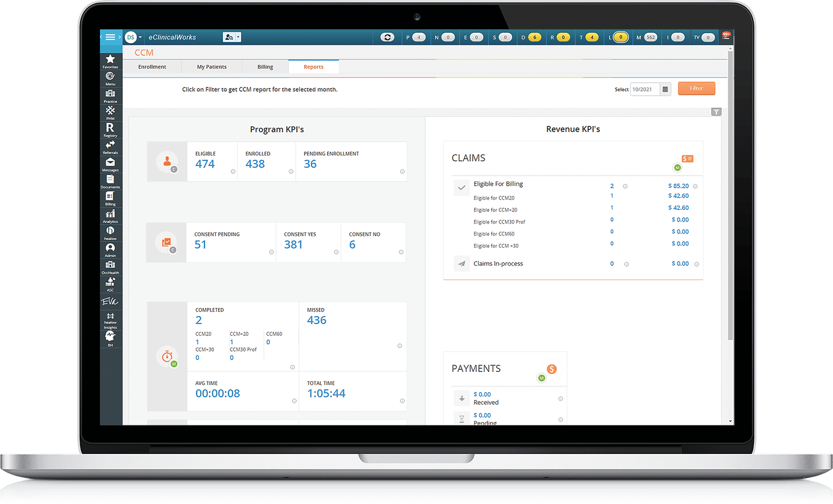The height and width of the screenshot is (504, 833).
Task: Open the Practice sidebar icon
Action: coord(110,95)
